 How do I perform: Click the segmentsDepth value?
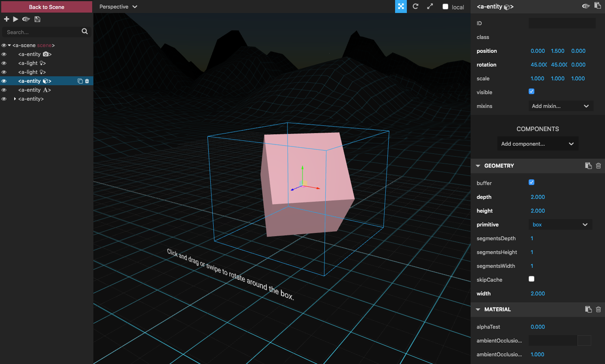[x=532, y=238]
